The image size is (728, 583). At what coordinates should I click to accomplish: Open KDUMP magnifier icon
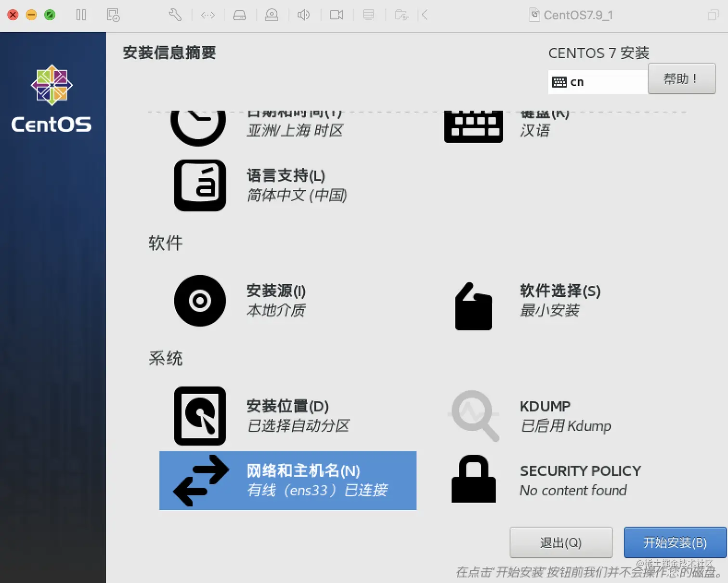475,416
